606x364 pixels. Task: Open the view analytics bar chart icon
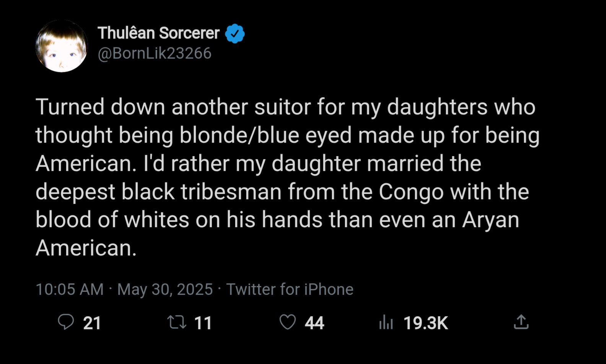pos(386,323)
